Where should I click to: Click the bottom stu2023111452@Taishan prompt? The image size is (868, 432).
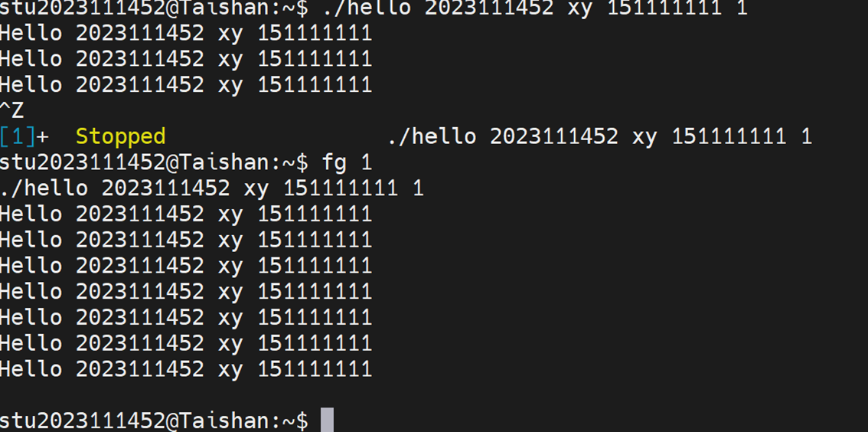[x=153, y=420]
